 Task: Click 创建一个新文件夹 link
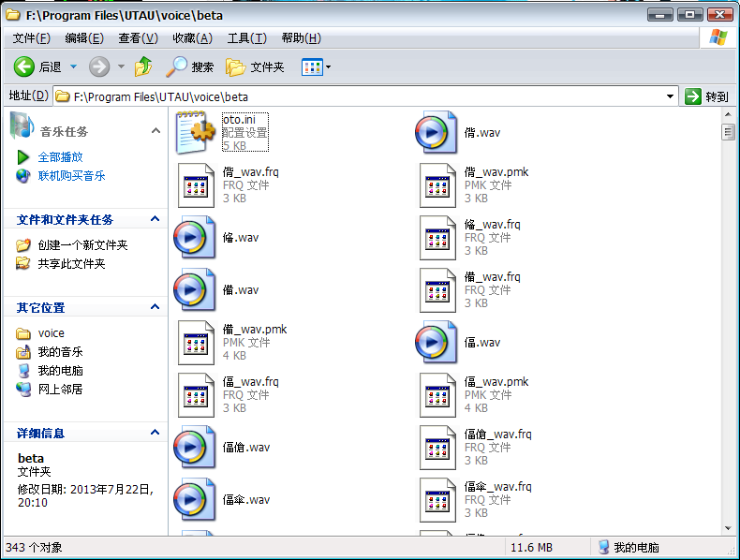[83, 244]
